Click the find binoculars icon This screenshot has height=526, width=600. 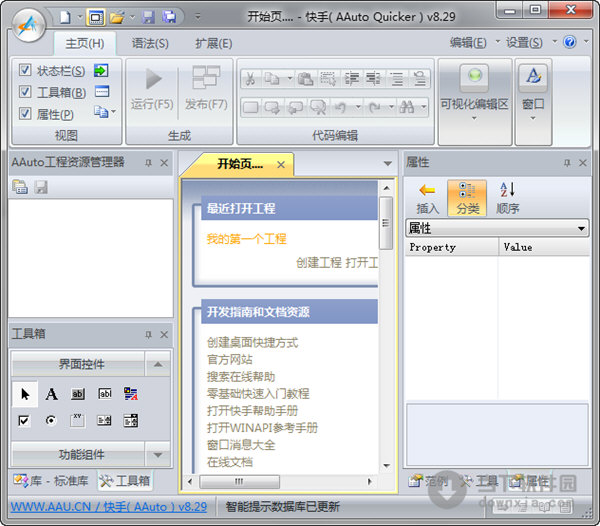click(406, 107)
